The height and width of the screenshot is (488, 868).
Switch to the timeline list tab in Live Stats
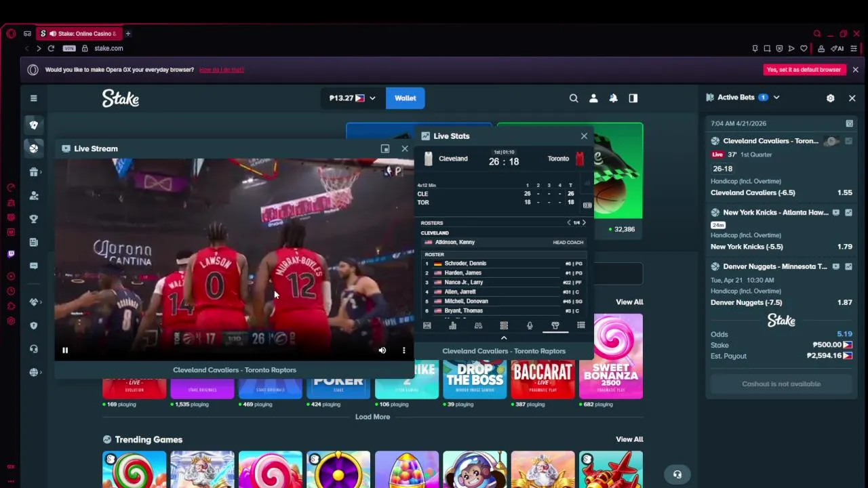pyautogui.click(x=581, y=326)
